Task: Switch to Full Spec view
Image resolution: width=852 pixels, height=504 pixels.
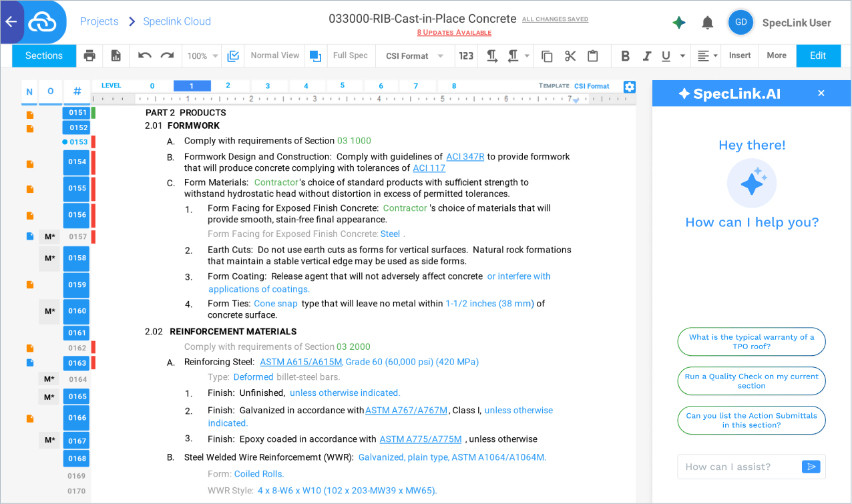Action: pyautogui.click(x=351, y=55)
